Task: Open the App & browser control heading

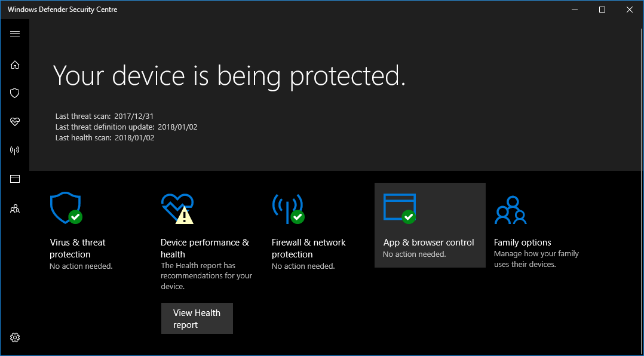Action: click(x=428, y=243)
